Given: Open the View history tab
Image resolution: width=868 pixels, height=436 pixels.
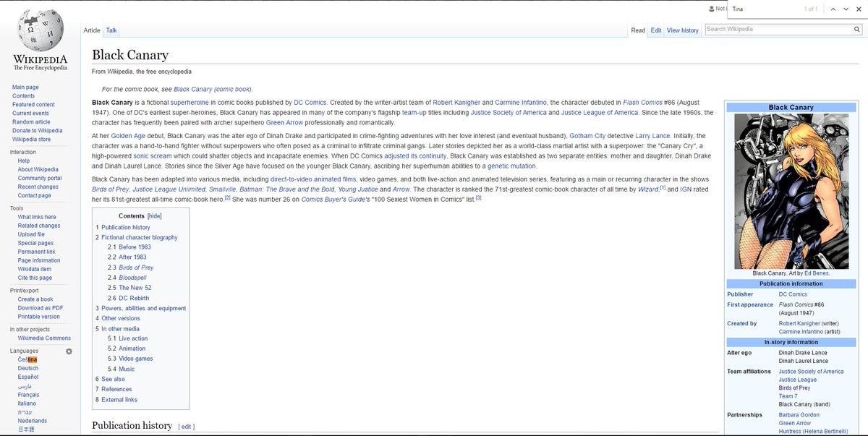Looking at the screenshot, I should 683,30.
